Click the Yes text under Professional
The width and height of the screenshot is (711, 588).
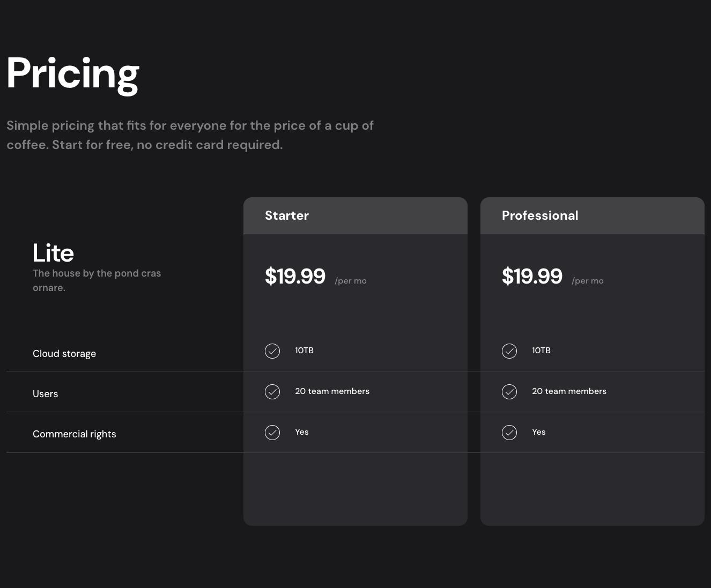click(538, 432)
